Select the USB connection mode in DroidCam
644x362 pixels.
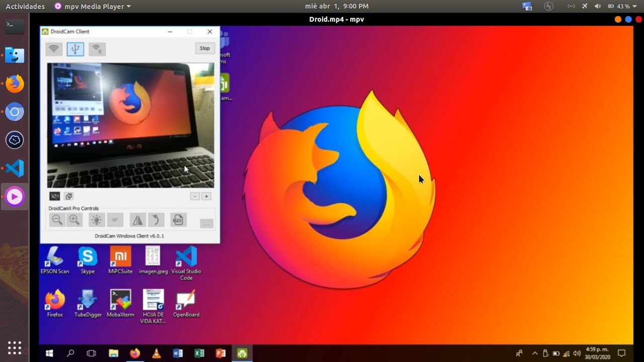pos(75,49)
